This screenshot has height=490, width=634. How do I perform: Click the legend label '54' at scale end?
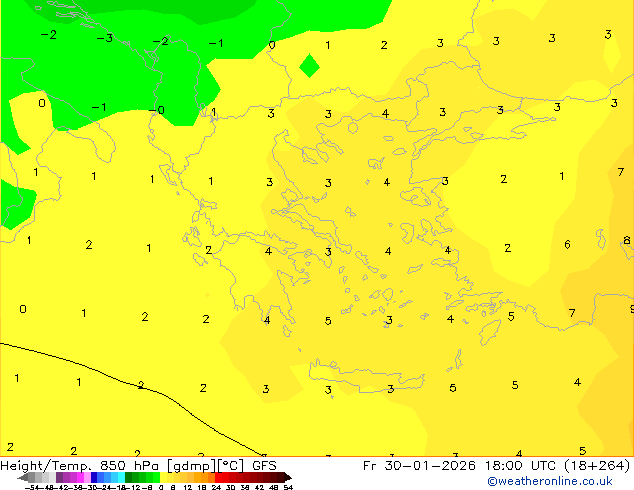coord(288,487)
